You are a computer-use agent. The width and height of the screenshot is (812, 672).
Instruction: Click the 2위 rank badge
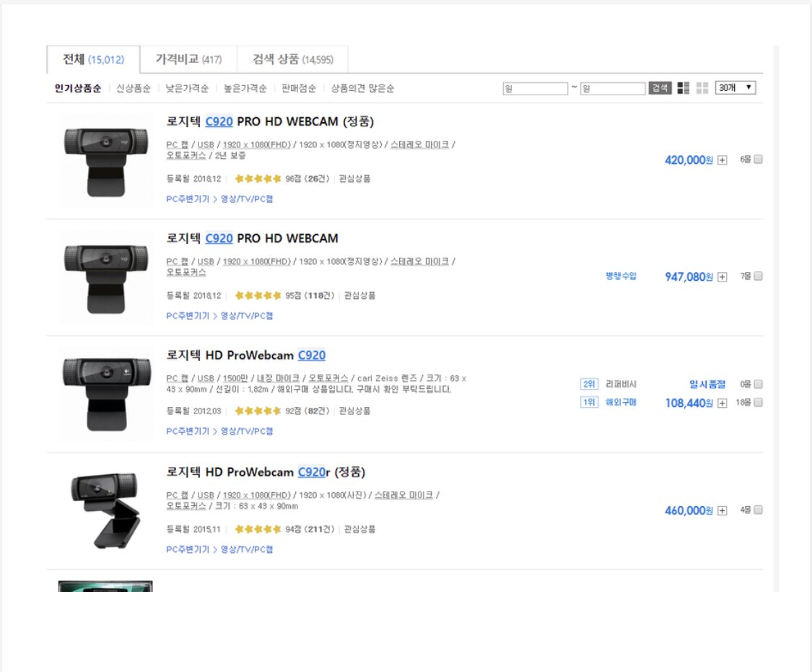pos(589,384)
